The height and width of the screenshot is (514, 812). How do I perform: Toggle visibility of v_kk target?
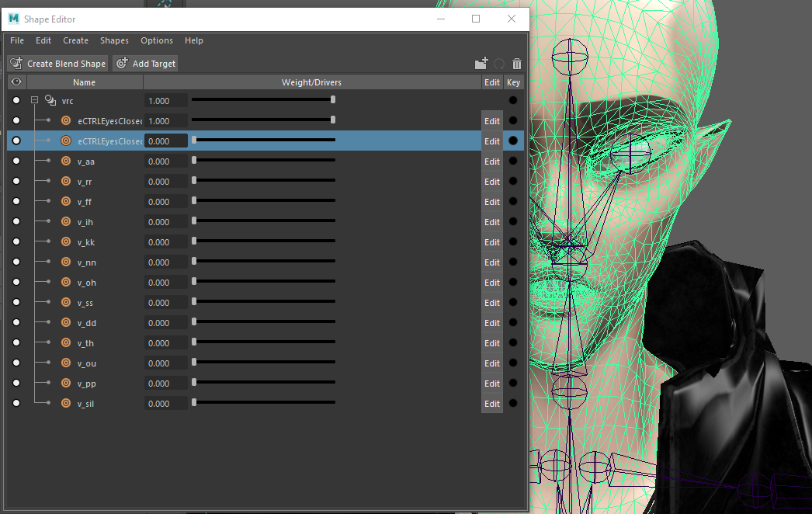16,242
